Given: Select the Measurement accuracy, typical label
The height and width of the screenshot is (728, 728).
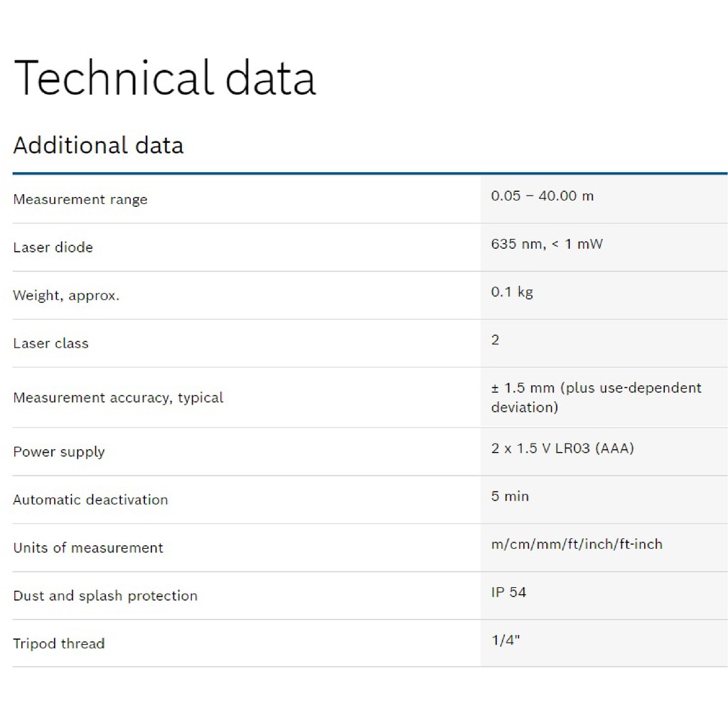Looking at the screenshot, I should (x=118, y=398).
